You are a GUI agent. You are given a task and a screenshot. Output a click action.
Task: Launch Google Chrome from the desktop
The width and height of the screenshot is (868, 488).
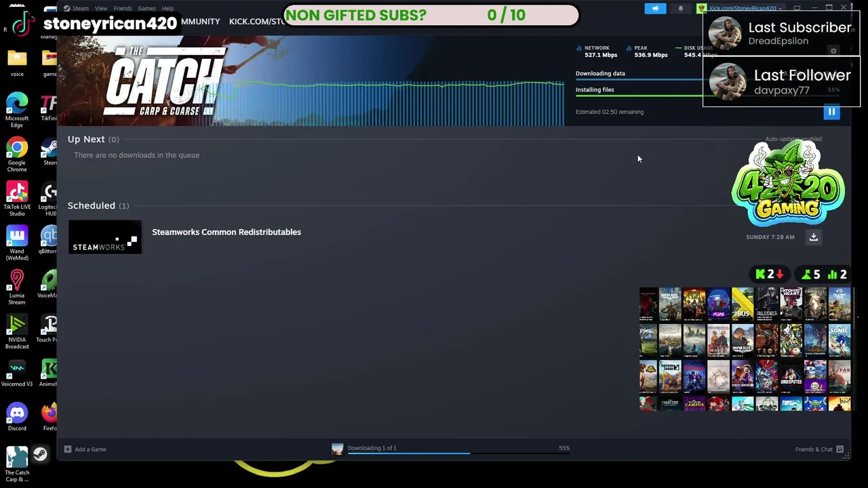17,155
